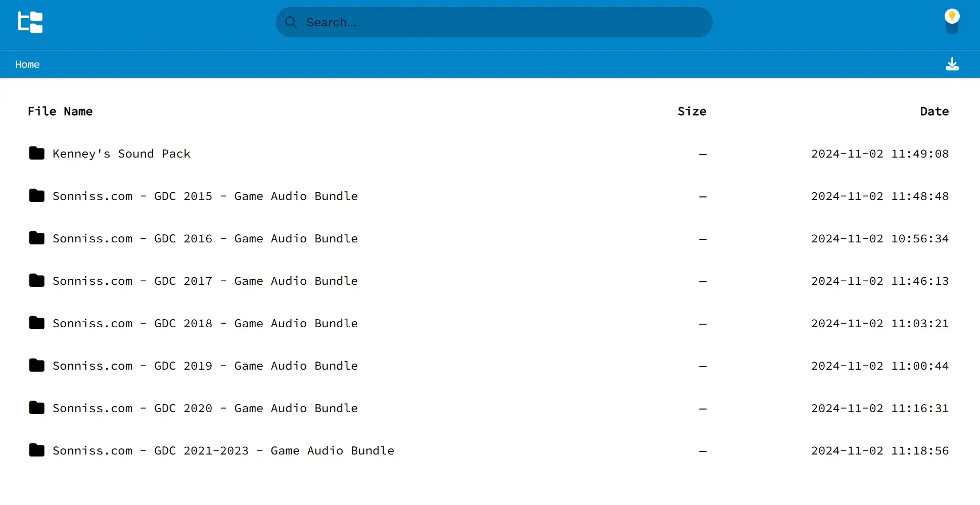This screenshot has height=505, width=980.
Task: Click folder icon for Kenney's Sound Pack
Action: (x=37, y=153)
